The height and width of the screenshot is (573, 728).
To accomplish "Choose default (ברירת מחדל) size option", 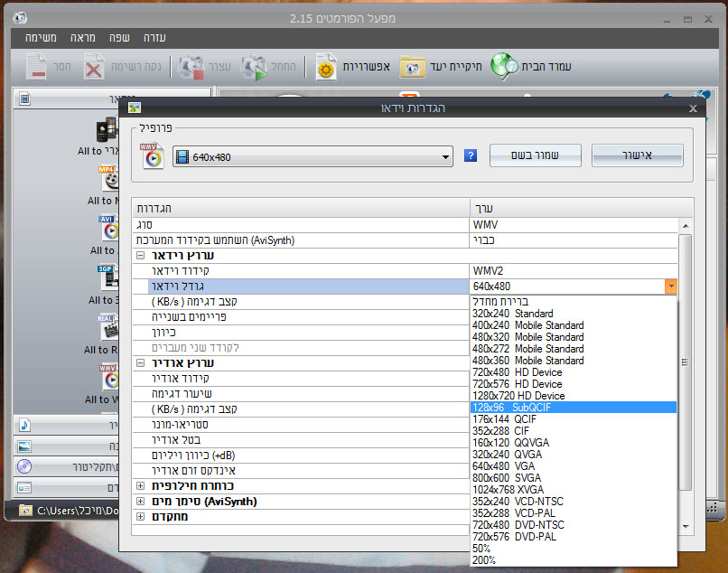I will pos(574,302).
